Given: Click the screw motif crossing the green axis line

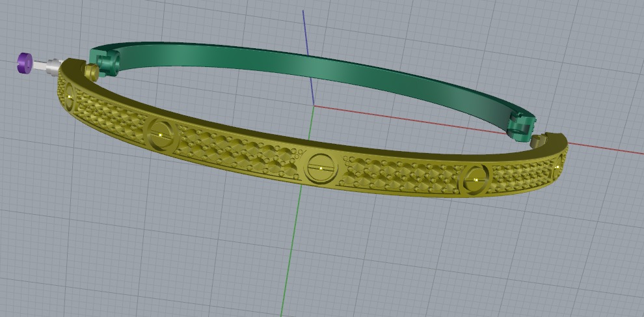Looking at the screenshot, I should click(320, 168).
